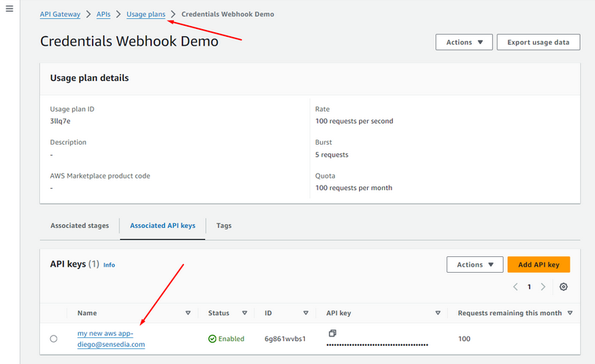Open the Info link beside API keys

[x=109, y=266]
